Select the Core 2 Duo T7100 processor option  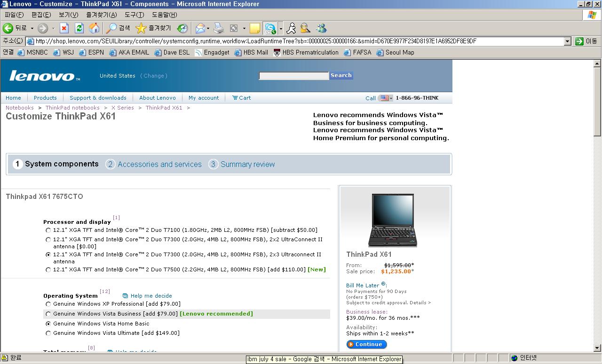[x=48, y=230]
